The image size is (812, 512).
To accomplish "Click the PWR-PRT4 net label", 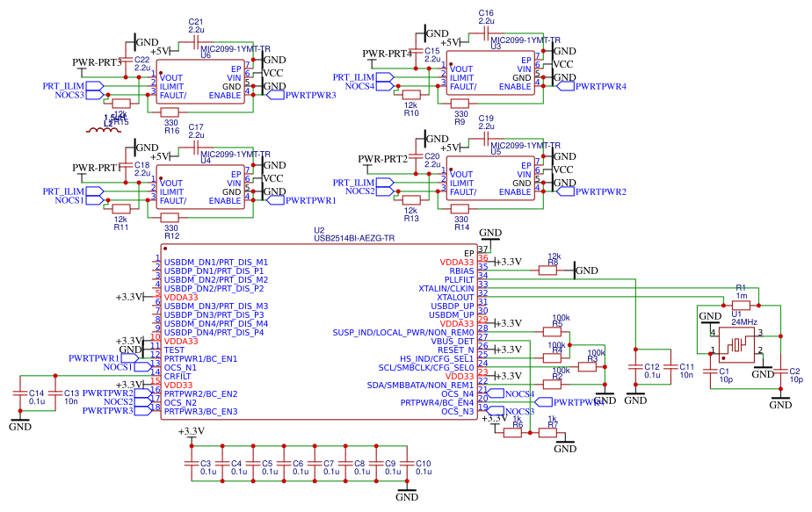I will click(x=387, y=54).
